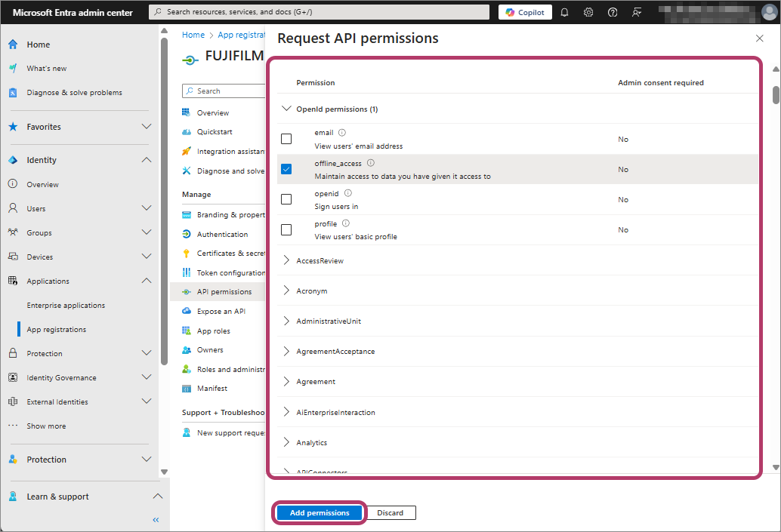
Task: Click the Discard button
Action: point(390,512)
